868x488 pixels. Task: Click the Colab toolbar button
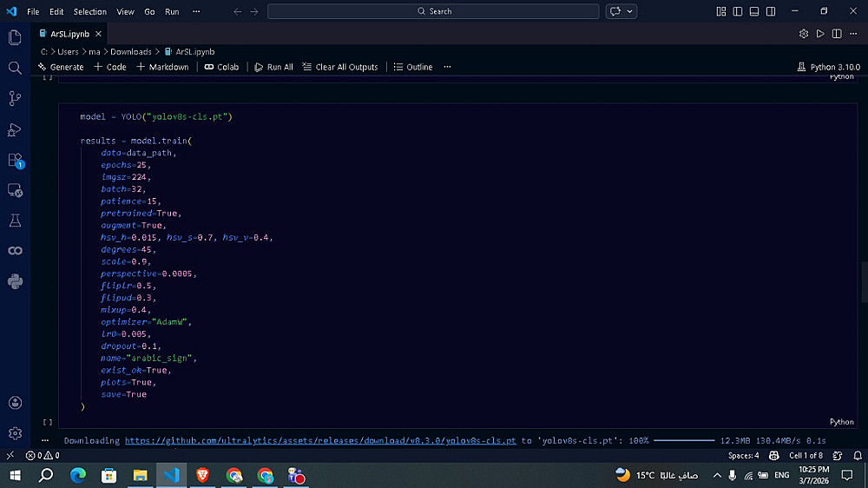[221, 67]
